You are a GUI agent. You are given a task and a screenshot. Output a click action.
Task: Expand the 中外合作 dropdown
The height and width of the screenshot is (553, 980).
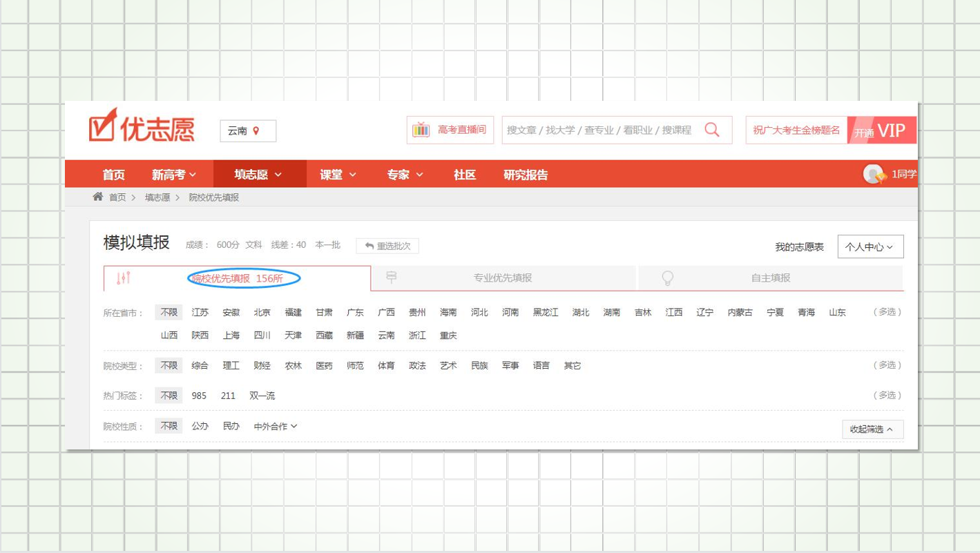(x=275, y=426)
